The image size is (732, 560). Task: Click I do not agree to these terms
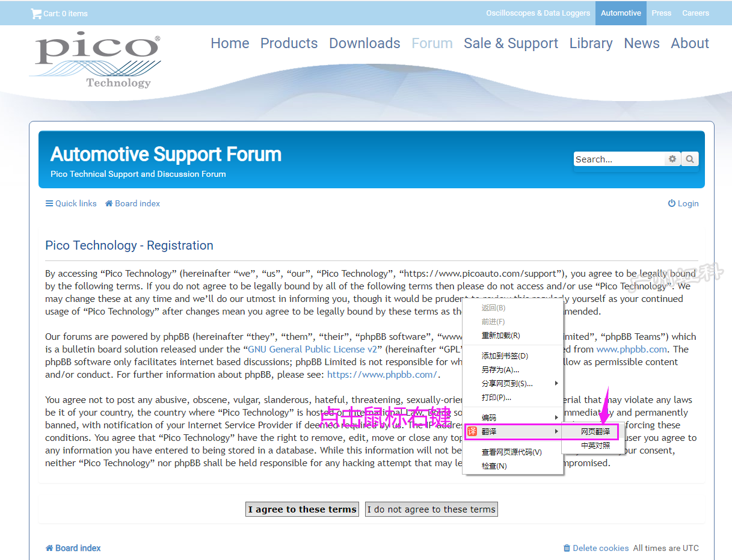[432, 509]
